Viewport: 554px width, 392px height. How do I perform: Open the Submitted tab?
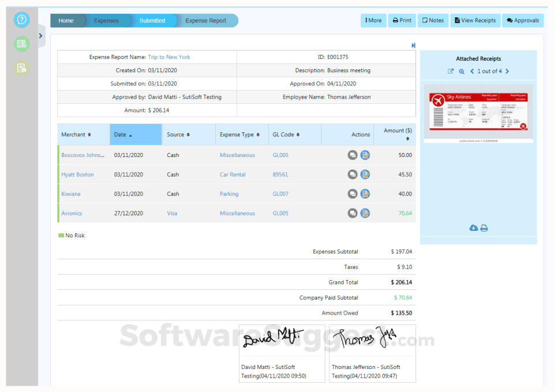pos(152,20)
